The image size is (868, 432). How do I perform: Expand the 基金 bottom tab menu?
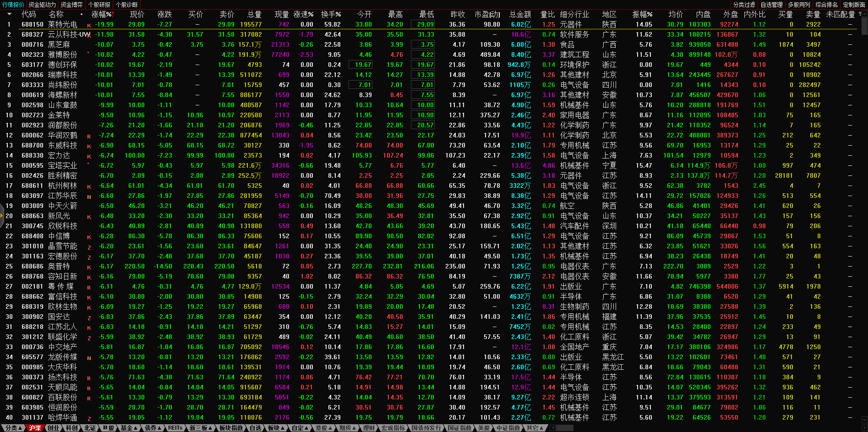[129, 428]
